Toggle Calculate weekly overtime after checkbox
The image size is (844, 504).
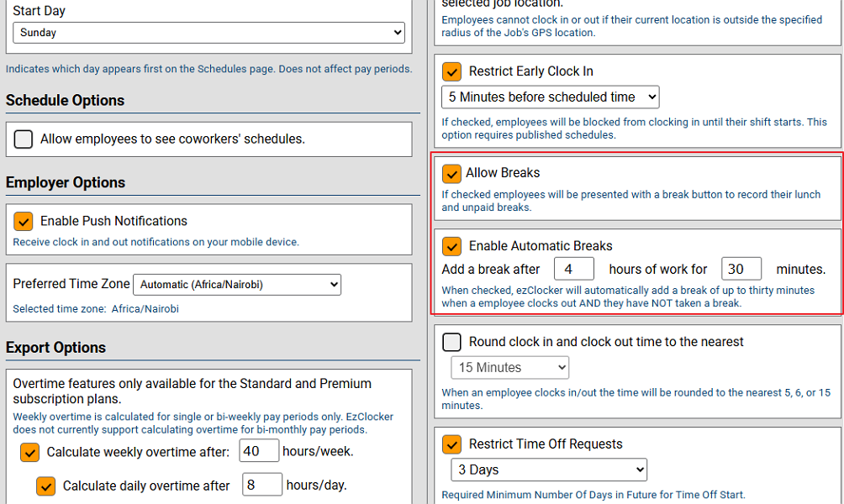pos(29,453)
